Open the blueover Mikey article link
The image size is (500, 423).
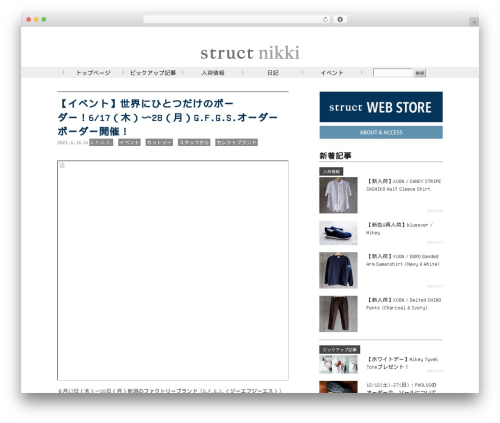399,229
